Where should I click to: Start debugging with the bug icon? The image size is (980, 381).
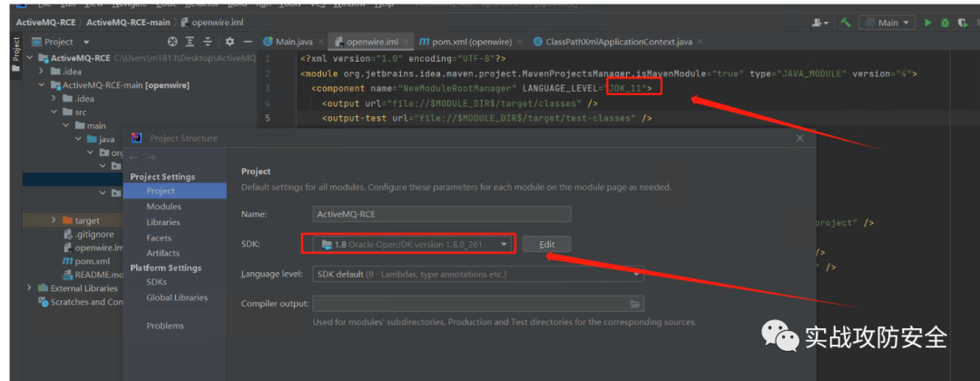click(x=945, y=23)
